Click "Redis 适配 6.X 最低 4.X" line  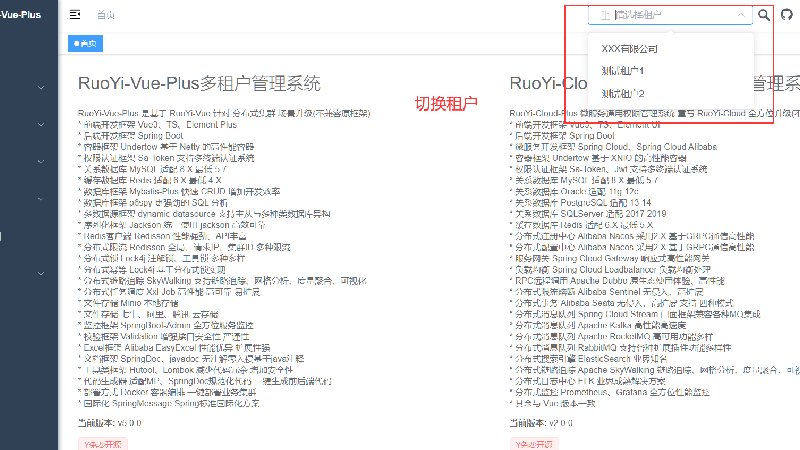click(x=149, y=180)
